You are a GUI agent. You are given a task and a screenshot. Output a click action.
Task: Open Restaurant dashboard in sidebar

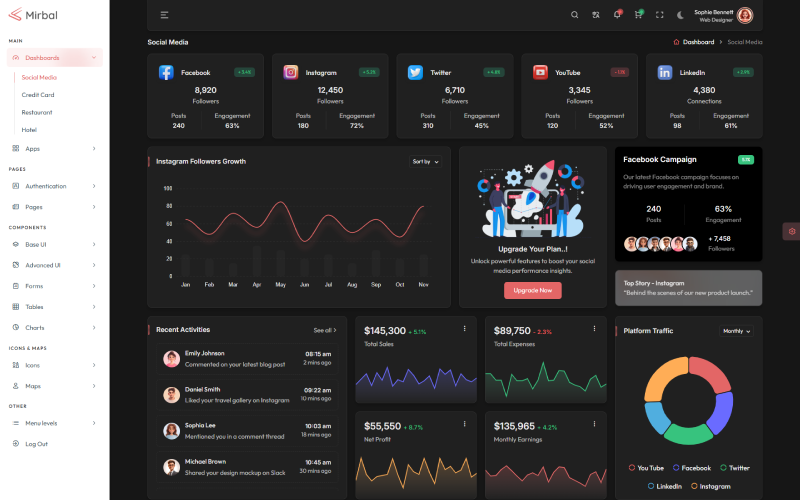coord(37,112)
